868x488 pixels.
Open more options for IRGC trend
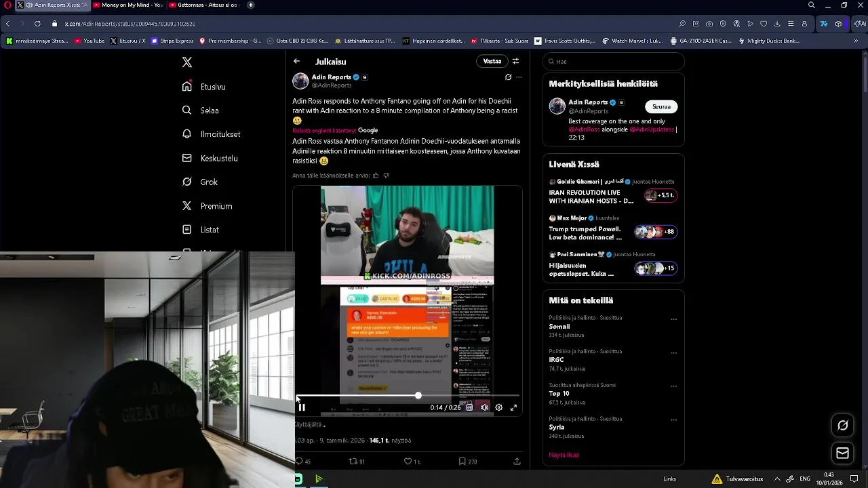pos(673,353)
